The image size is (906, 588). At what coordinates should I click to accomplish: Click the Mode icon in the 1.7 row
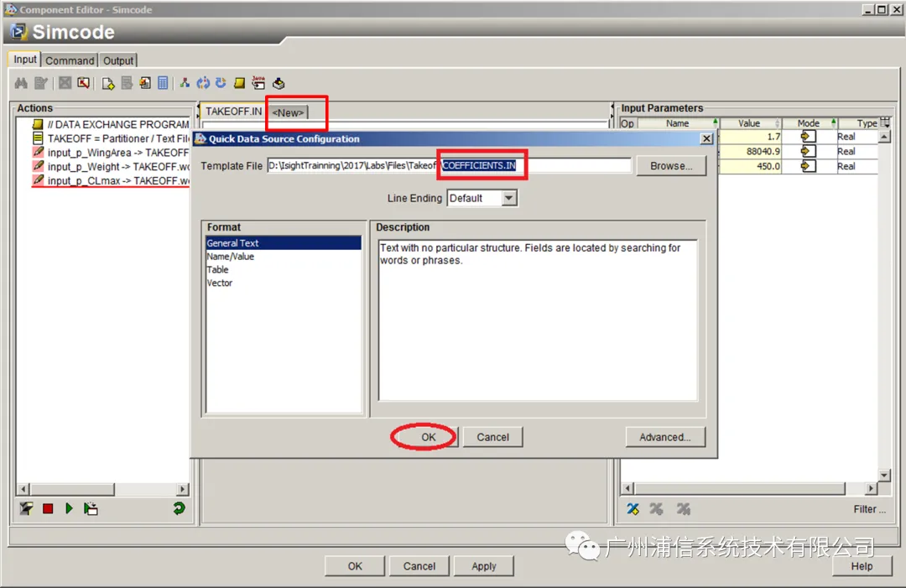pyautogui.click(x=808, y=137)
